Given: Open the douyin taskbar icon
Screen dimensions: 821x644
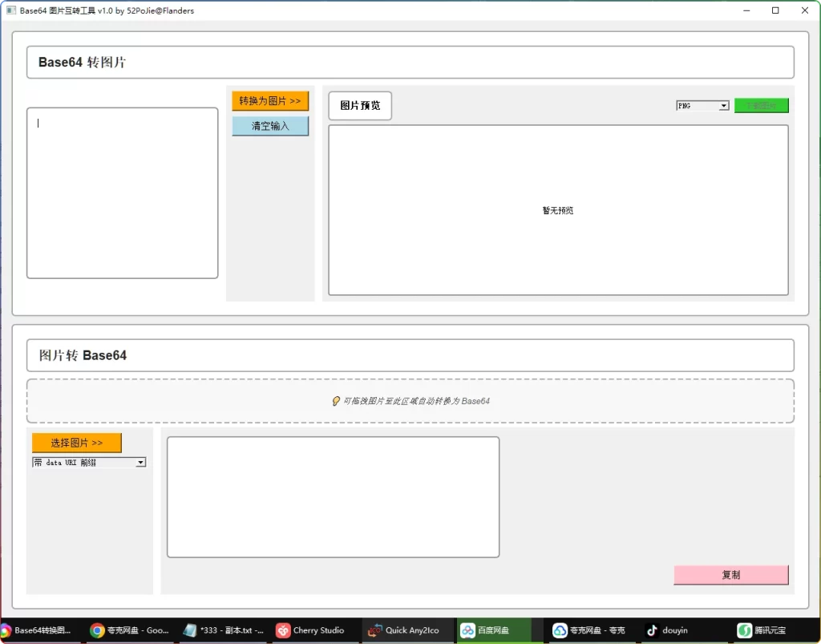Looking at the screenshot, I should [x=668, y=630].
